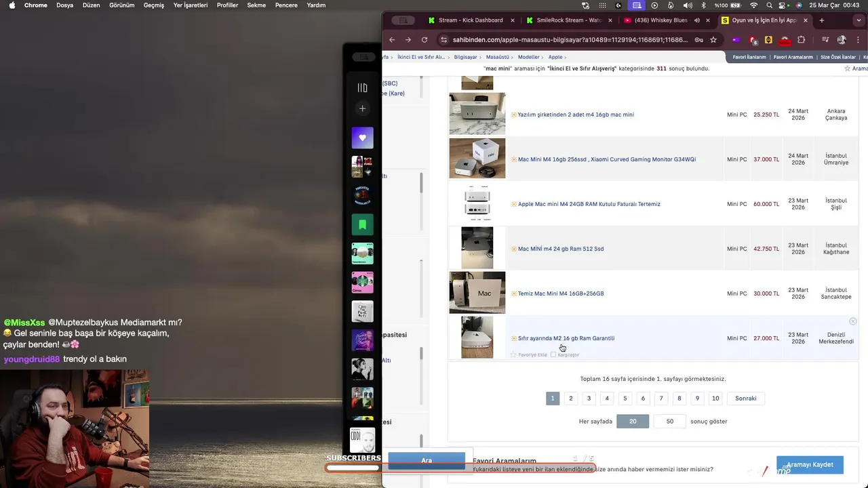The height and width of the screenshot is (488, 868).
Task: Click thumbnail of the two Mac minis listing
Action: [x=477, y=114]
